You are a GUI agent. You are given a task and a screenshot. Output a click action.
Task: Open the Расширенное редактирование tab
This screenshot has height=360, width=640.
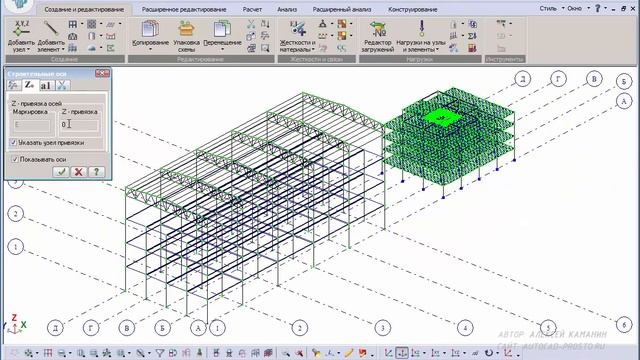(184, 9)
